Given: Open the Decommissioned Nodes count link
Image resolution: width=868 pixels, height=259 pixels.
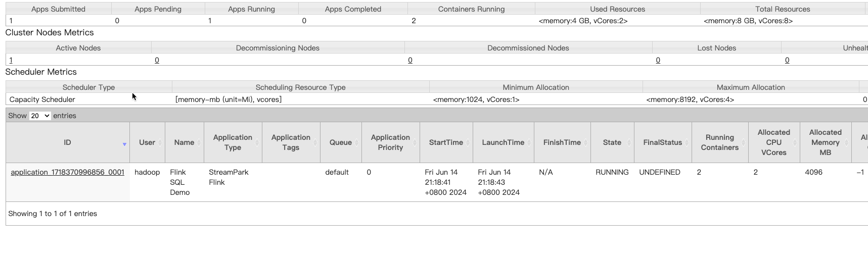Looking at the screenshot, I should pyautogui.click(x=410, y=60).
